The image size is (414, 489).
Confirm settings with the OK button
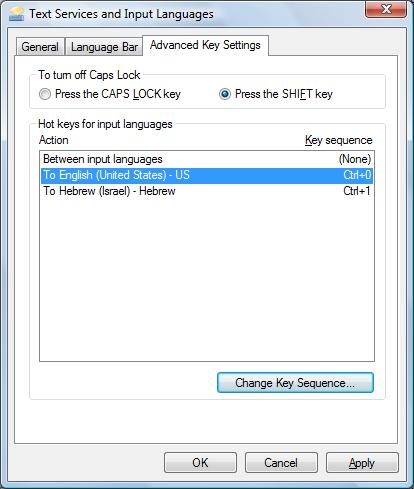pos(200,463)
